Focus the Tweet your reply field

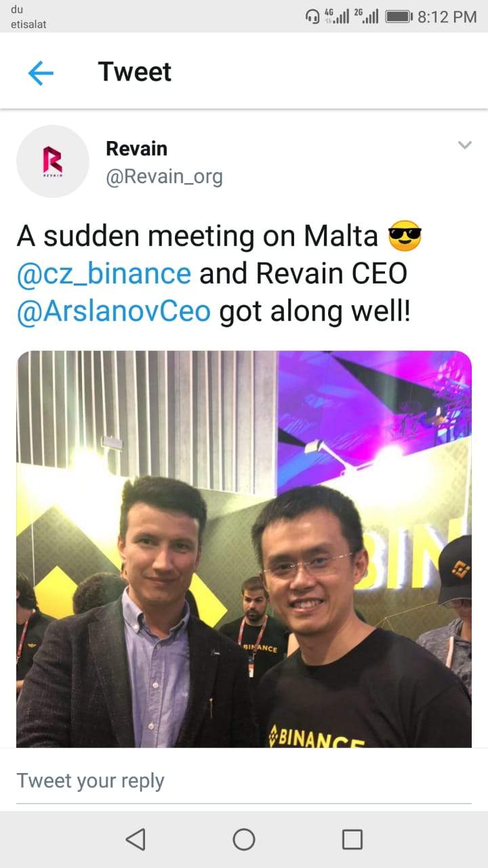pos(244,781)
